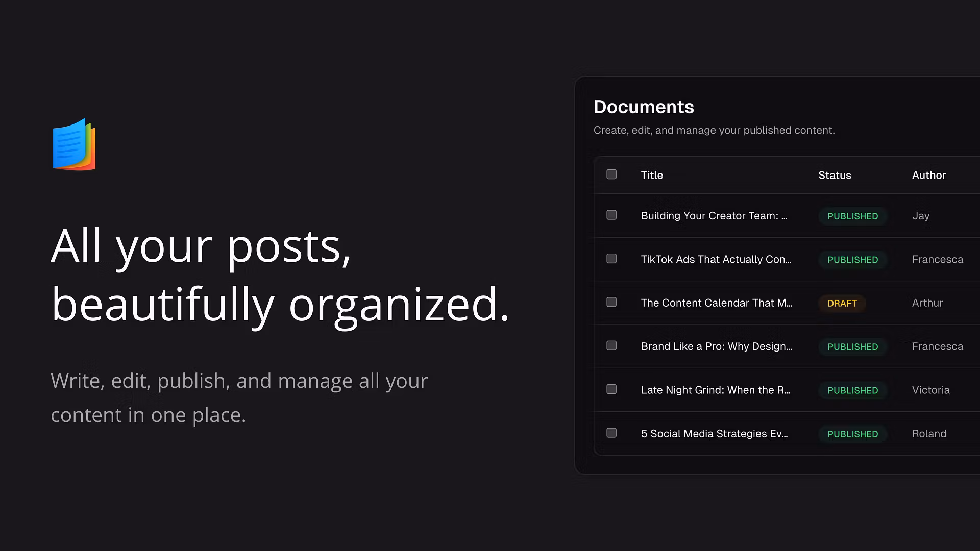Tick the 5 Social Media Strategies checkbox
980x551 pixels.
(x=611, y=433)
